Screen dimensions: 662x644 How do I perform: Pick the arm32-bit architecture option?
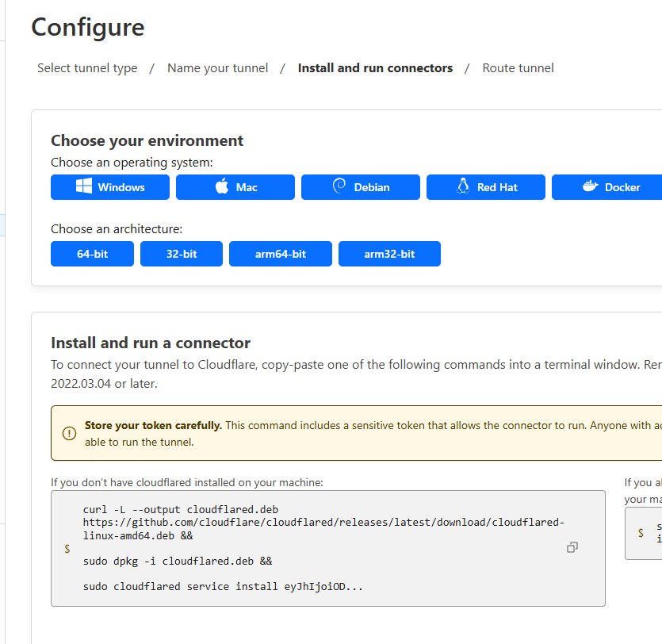[x=389, y=254]
